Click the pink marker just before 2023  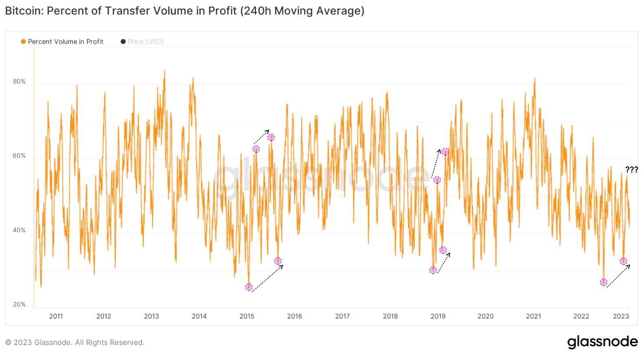(x=623, y=261)
